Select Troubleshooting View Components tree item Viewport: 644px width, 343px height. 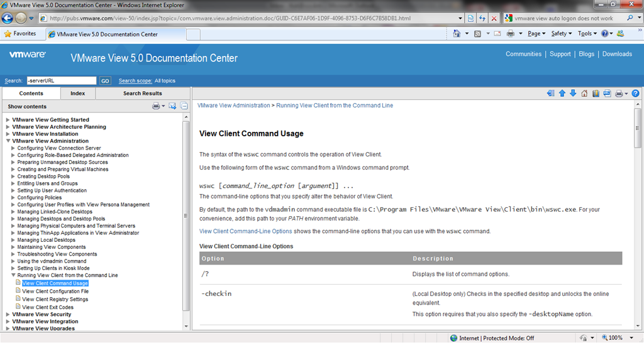(x=57, y=254)
